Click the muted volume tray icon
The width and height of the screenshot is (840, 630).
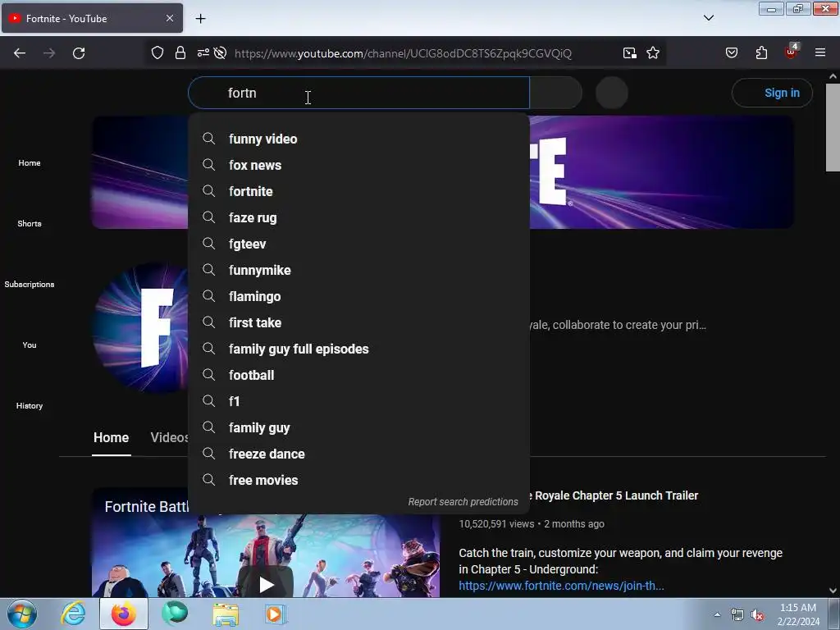coord(757,615)
